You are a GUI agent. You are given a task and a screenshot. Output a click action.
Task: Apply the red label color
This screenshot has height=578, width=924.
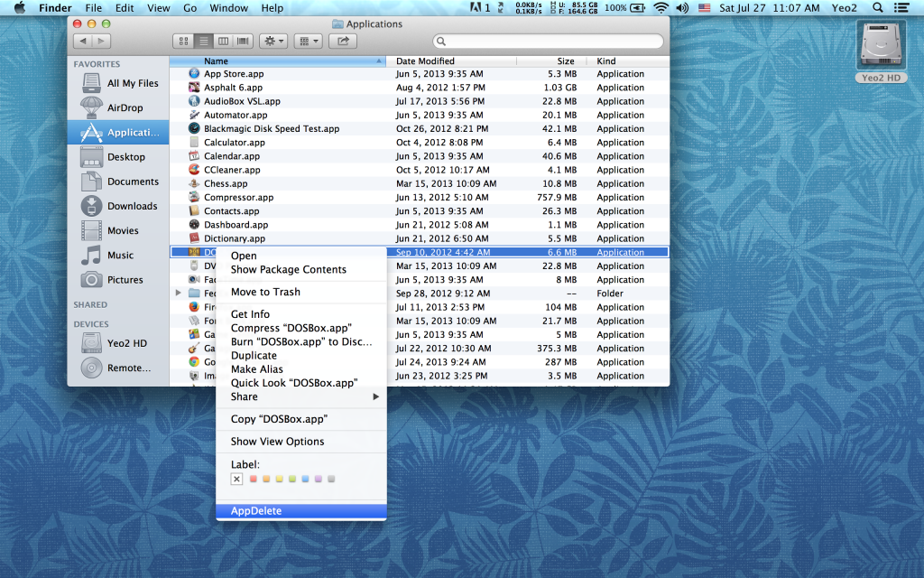254,479
